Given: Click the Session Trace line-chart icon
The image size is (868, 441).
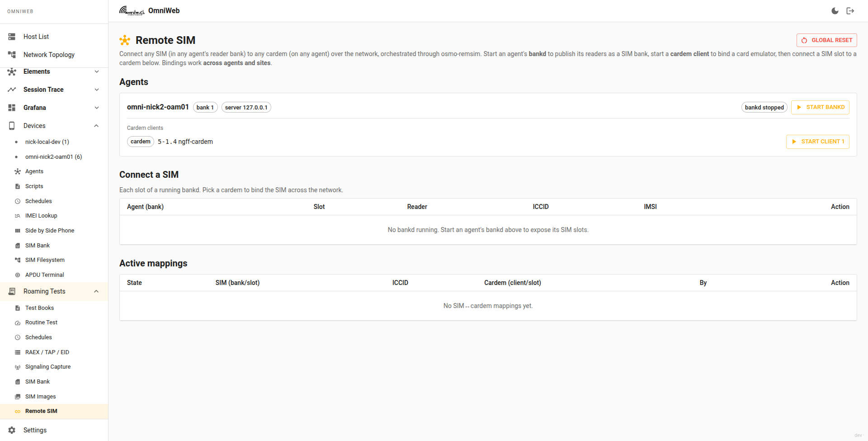Looking at the screenshot, I should coord(12,90).
